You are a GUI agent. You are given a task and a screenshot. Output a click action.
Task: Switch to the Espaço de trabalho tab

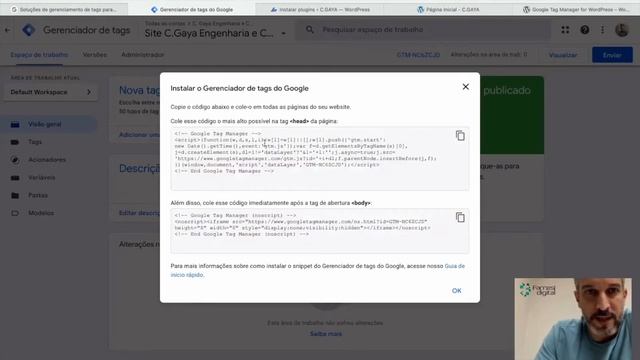coord(39,55)
